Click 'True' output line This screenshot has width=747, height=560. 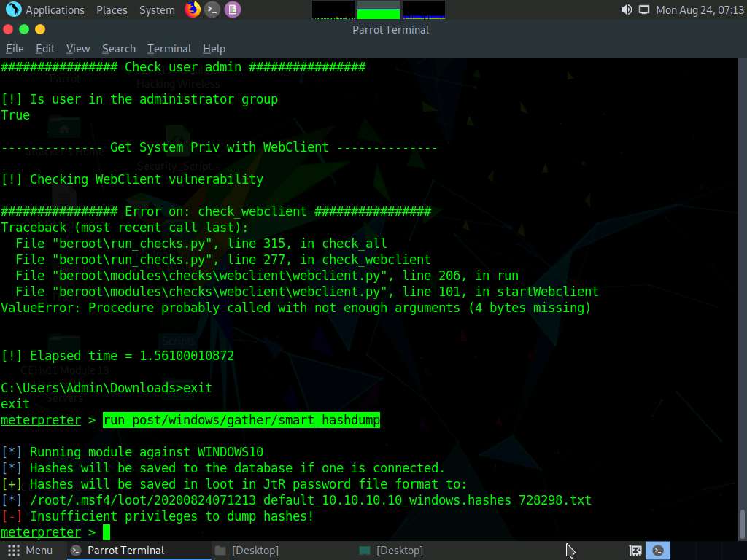coord(15,115)
